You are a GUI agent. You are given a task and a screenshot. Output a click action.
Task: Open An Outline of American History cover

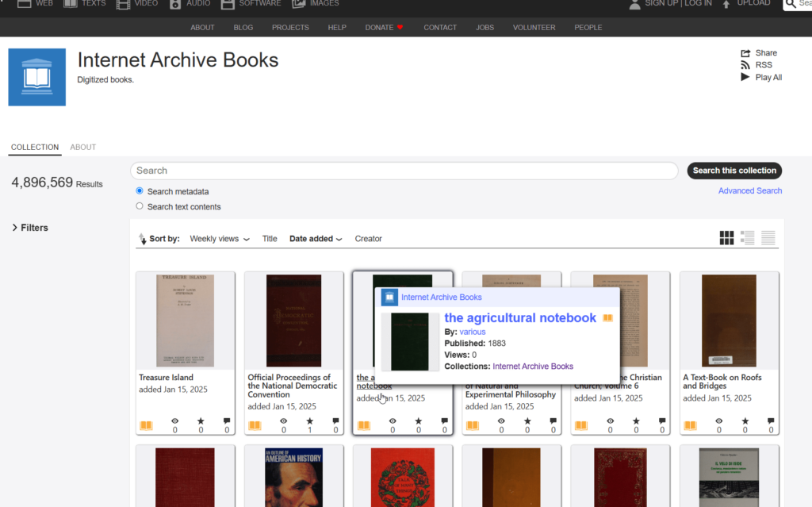coord(293,478)
